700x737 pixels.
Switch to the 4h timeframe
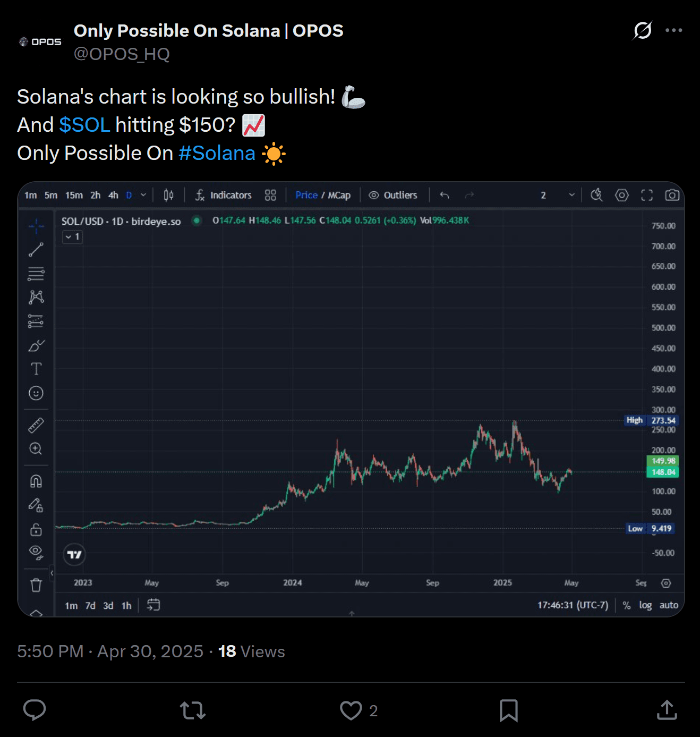[113, 196]
